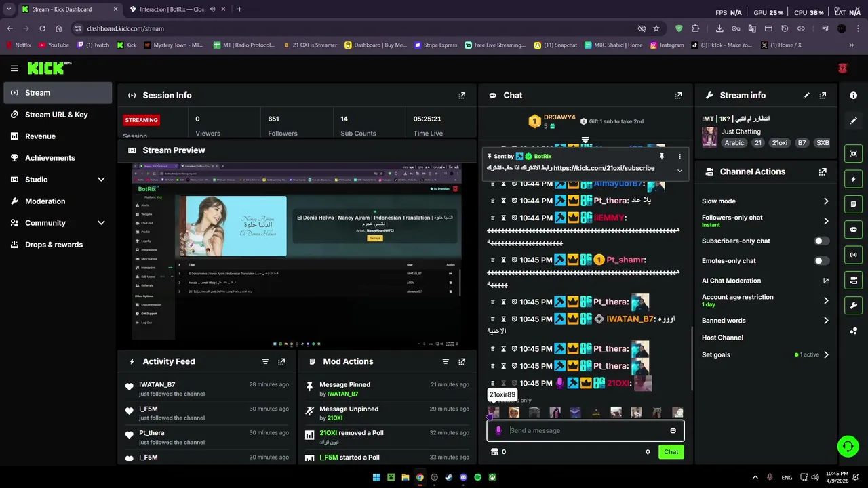Expand the Slow mode options
The height and width of the screenshot is (488, 868).
pyautogui.click(x=826, y=201)
